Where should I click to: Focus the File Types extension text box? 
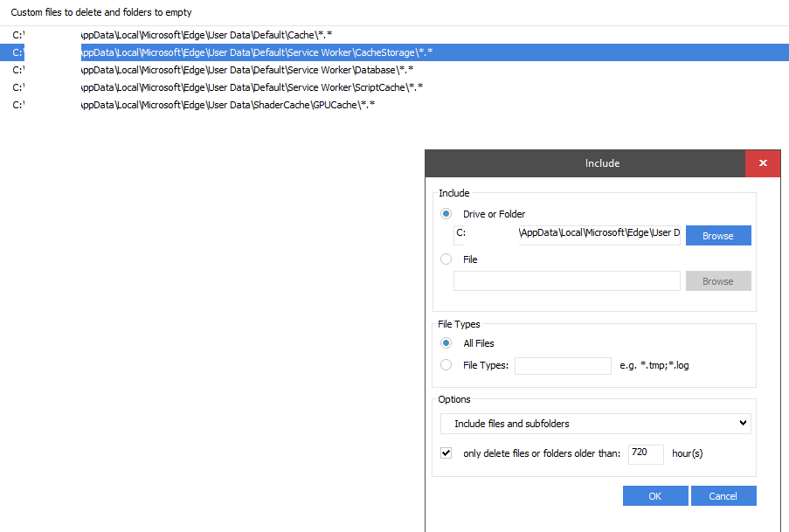click(x=563, y=365)
